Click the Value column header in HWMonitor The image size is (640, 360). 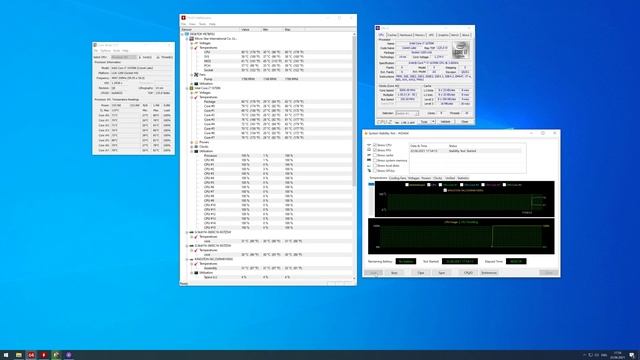click(x=250, y=29)
